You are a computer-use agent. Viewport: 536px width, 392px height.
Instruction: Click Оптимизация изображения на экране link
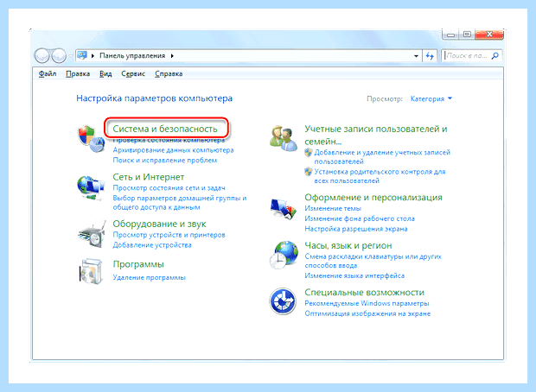point(367,313)
